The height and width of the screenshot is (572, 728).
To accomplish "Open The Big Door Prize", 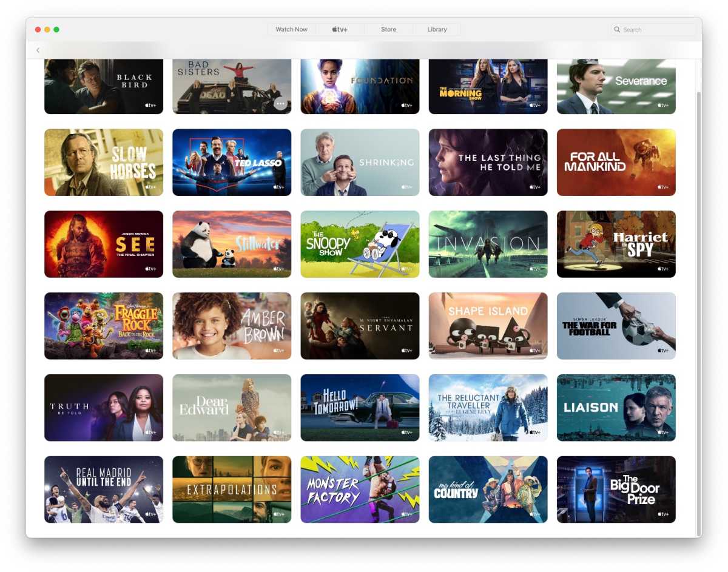I will point(616,490).
